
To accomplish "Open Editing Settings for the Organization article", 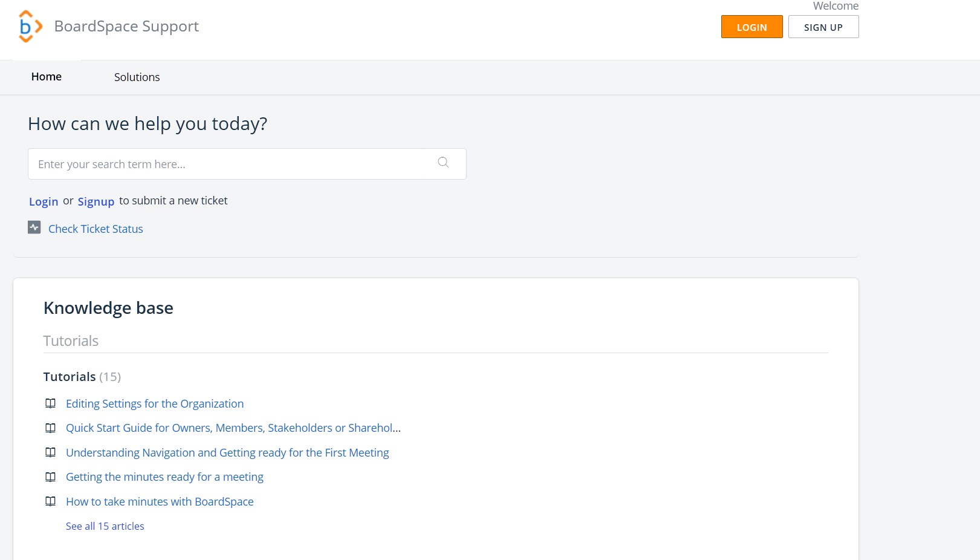I will tap(155, 403).
